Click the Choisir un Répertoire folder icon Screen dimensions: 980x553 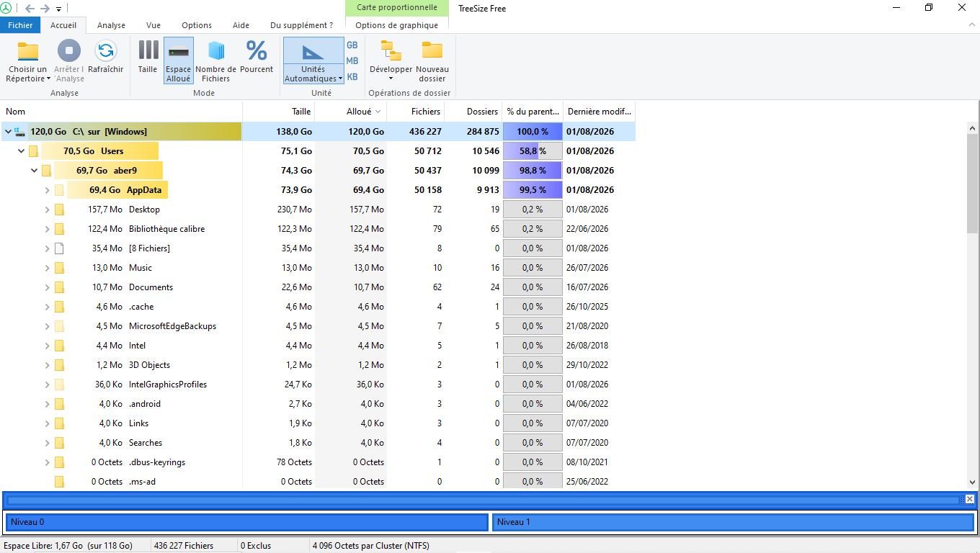point(28,51)
